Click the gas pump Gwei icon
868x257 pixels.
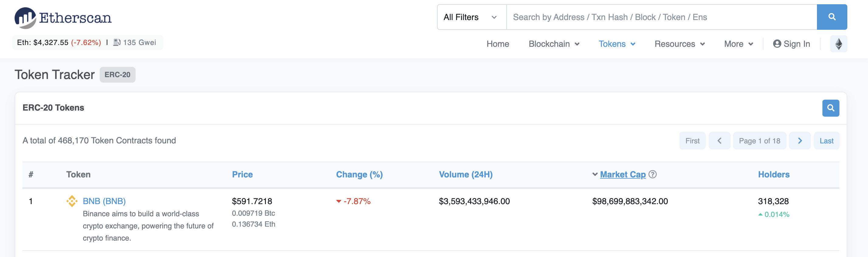pos(117,43)
